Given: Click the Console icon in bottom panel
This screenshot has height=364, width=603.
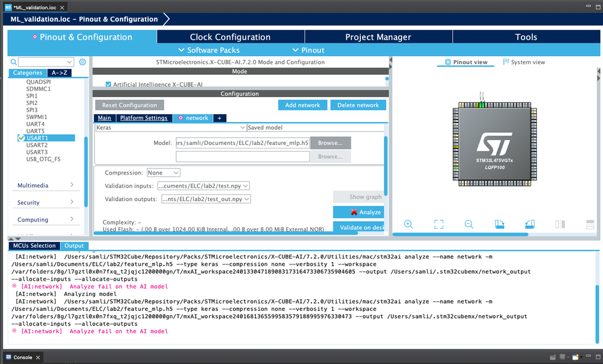Looking at the screenshot, I should [8, 357].
